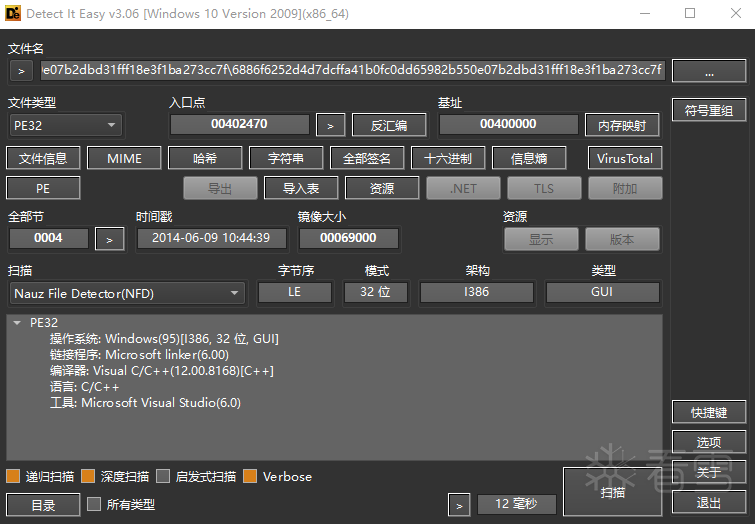Click the entry point field 00402470
This screenshot has height=524, width=755.
239,124
